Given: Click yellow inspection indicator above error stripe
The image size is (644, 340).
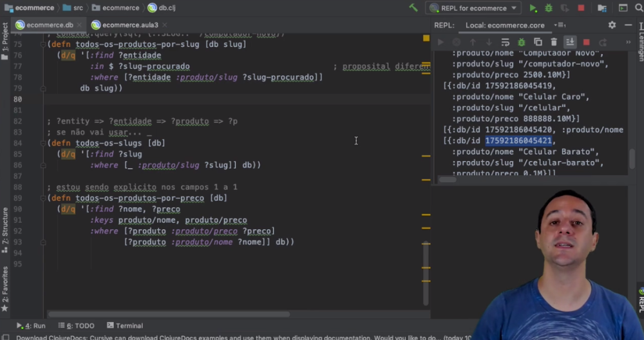Looking at the screenshot, I should pos(426,38).
